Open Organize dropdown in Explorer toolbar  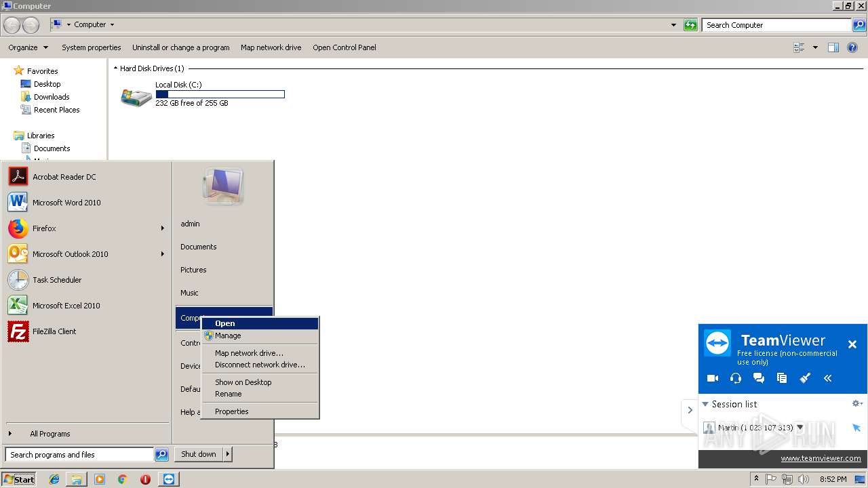point(28,47)
